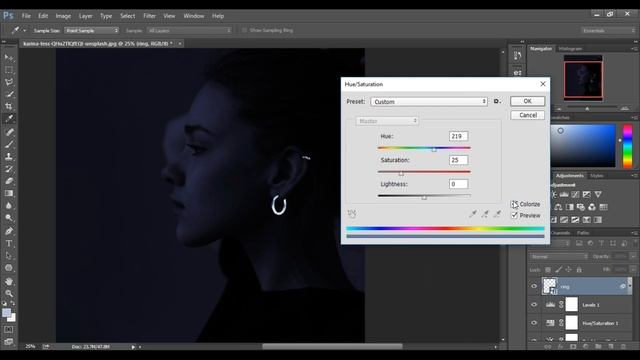Toggle the Preview checkbox

pyautogui.click(x=514, y=215)
